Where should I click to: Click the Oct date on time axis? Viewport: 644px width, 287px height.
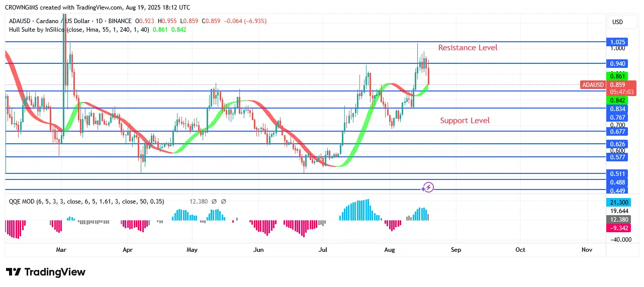tap(520, 249)
